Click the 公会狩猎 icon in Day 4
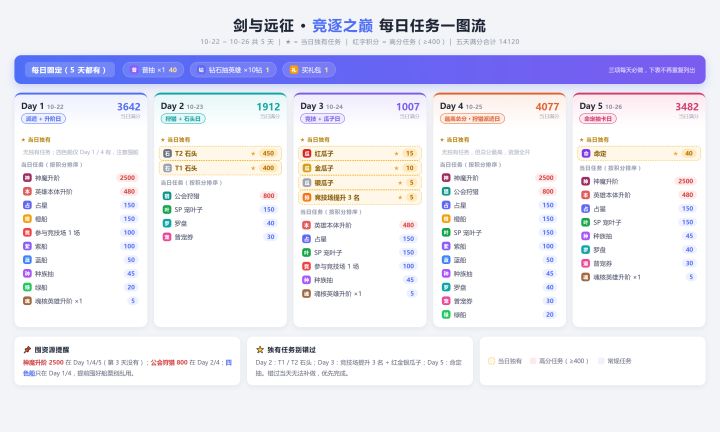The image size is (720, 432). coord(446,191)
